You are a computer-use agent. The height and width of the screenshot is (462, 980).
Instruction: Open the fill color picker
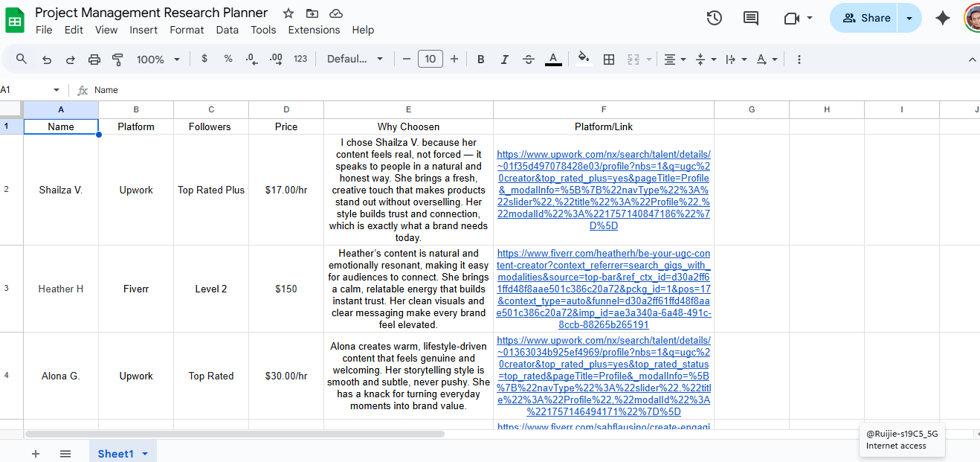584,60
